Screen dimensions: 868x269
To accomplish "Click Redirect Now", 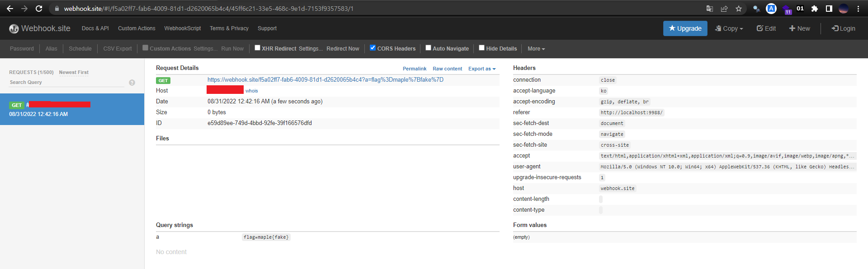I will coord(343,49).
